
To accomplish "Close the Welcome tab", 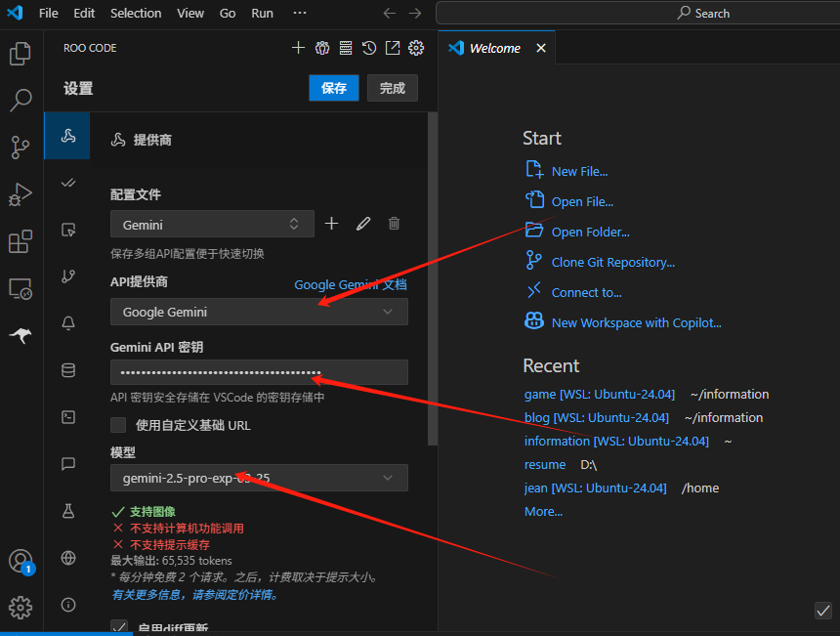I will (541, 48).
